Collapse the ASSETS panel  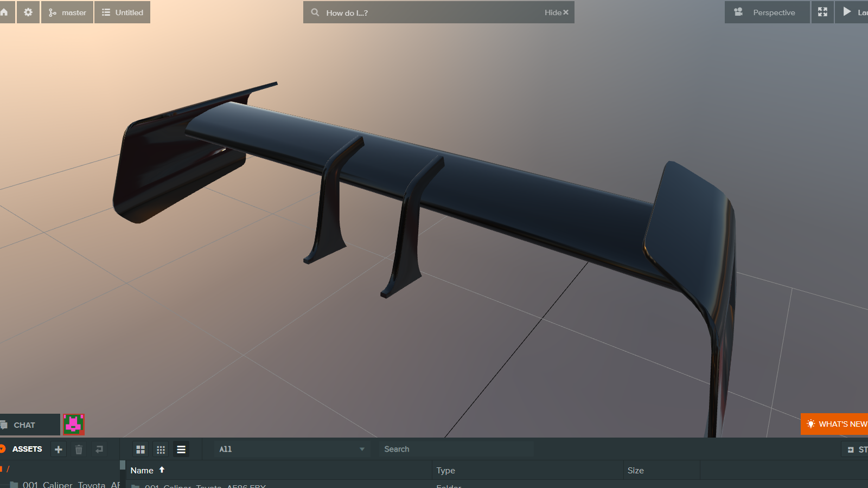[3, 449]
